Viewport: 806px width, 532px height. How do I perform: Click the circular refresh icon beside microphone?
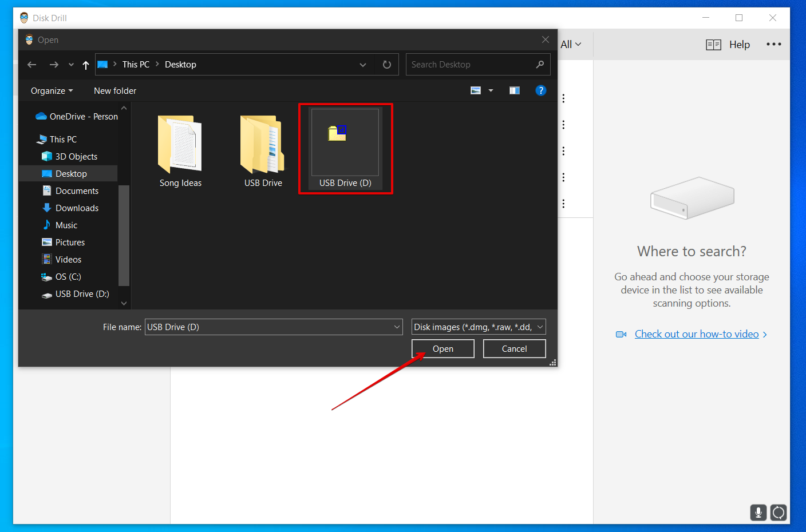coord(779,513)
